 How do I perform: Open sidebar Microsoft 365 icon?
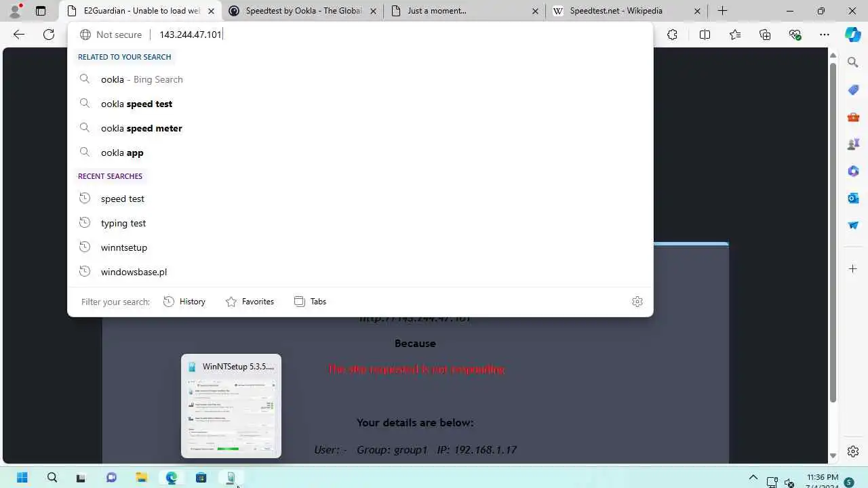[x=853, y=171]
